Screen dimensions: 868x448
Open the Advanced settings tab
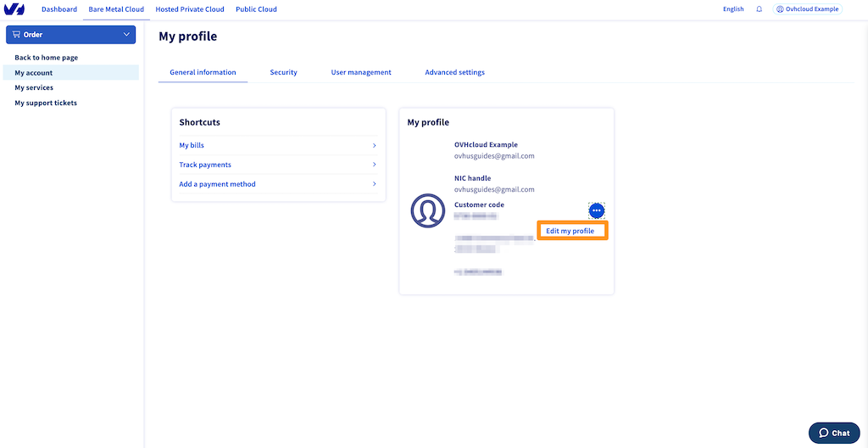(x=455, y=73)
